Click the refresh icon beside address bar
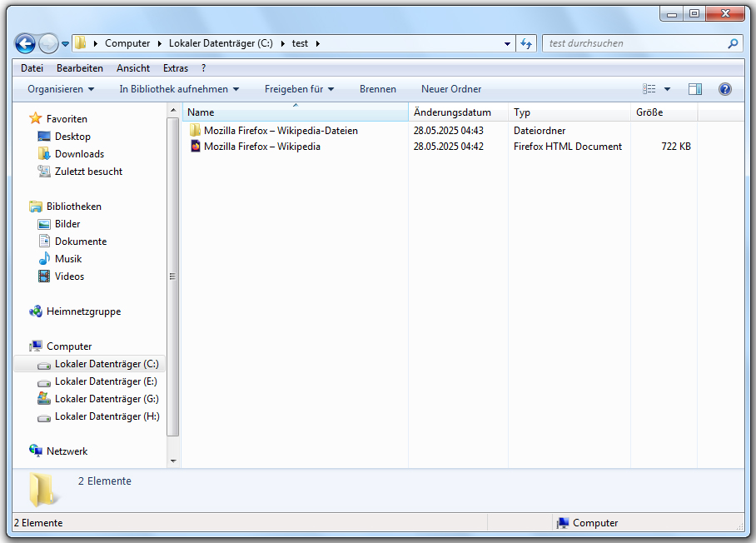756x543 pixels. (526, 43)
